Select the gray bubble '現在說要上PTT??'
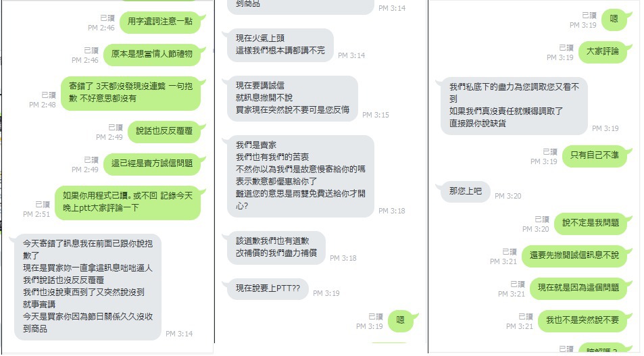Viewport: 644px width, 356px height. click(268, 288)
